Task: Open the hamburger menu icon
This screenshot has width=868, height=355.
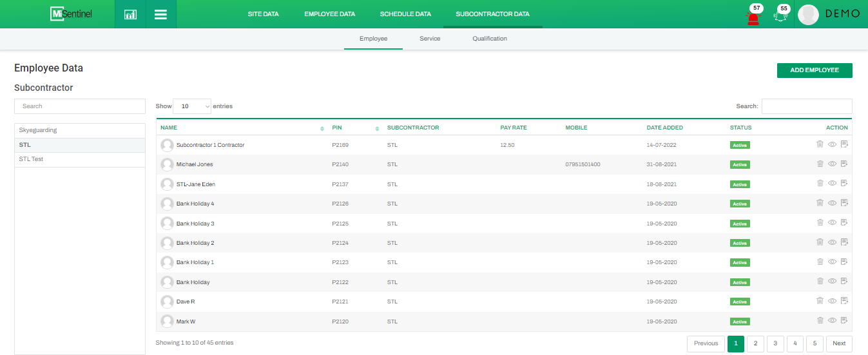Action: tap(161, 14)
